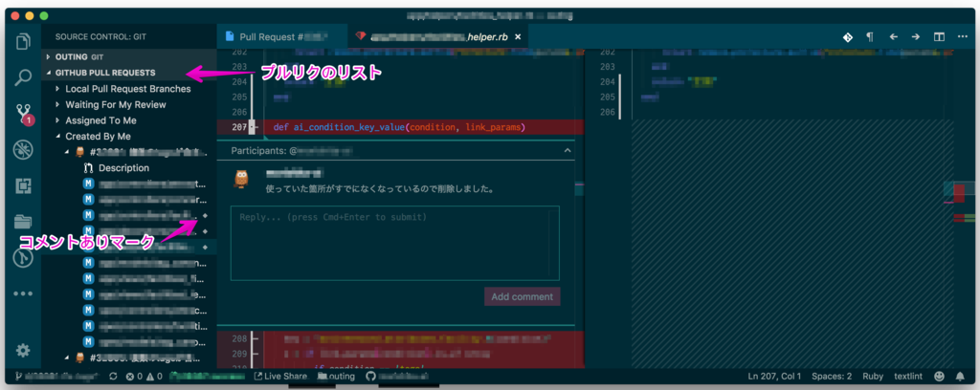Viewport: 980px width, 390px height.
Task: Click the smiley feedback icon
Action: [x=939, y=377]
